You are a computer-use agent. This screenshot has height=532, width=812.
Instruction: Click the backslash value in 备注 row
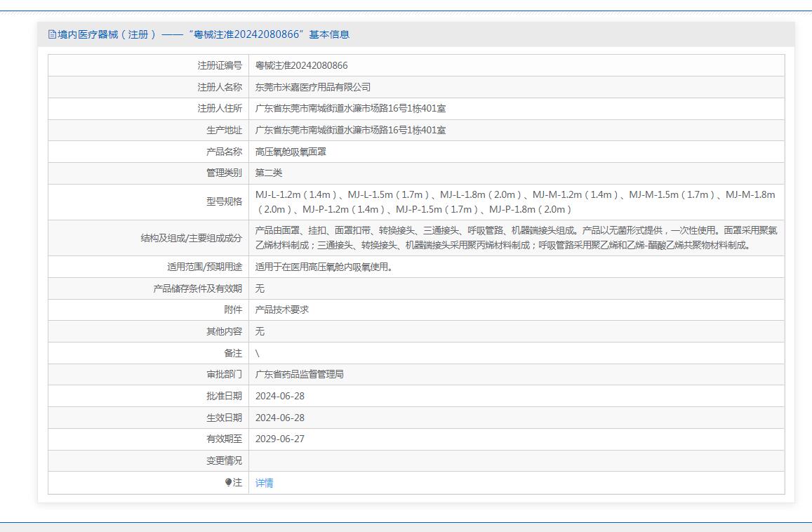click(258, 353)
